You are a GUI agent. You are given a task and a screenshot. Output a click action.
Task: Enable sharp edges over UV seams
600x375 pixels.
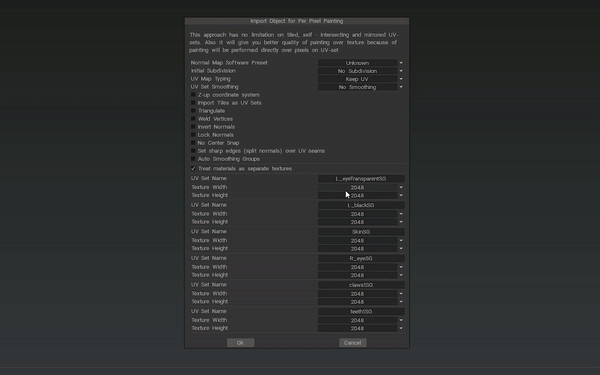click(x=193, y=151)
